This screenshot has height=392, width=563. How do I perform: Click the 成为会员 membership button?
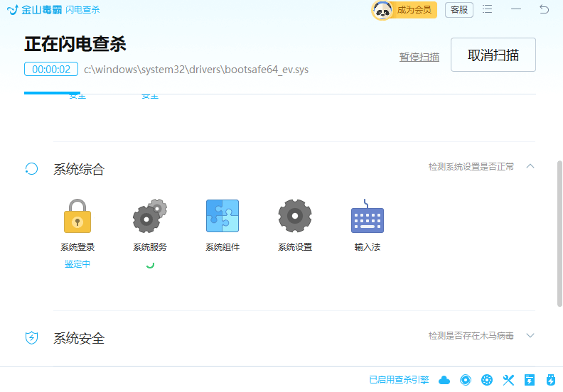click(x=403, y=10)
